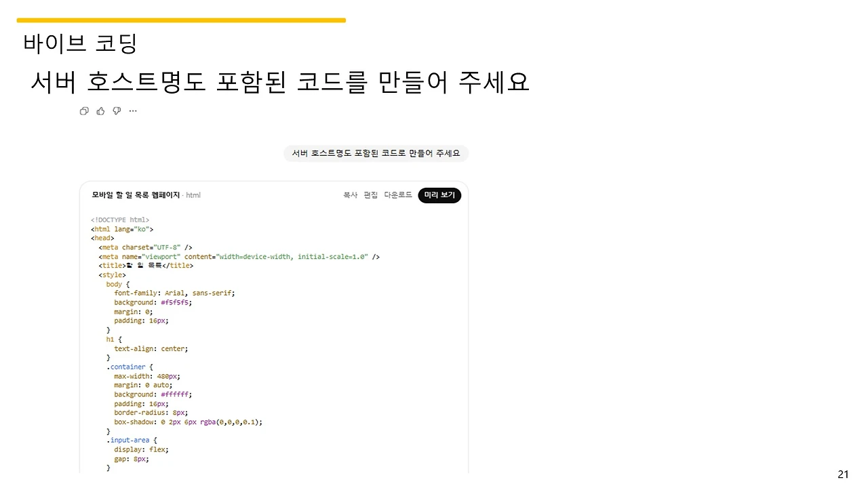Viewport: 868px width, 488px height.
Task: Click the slide number 21
Action: coord(843,474)
